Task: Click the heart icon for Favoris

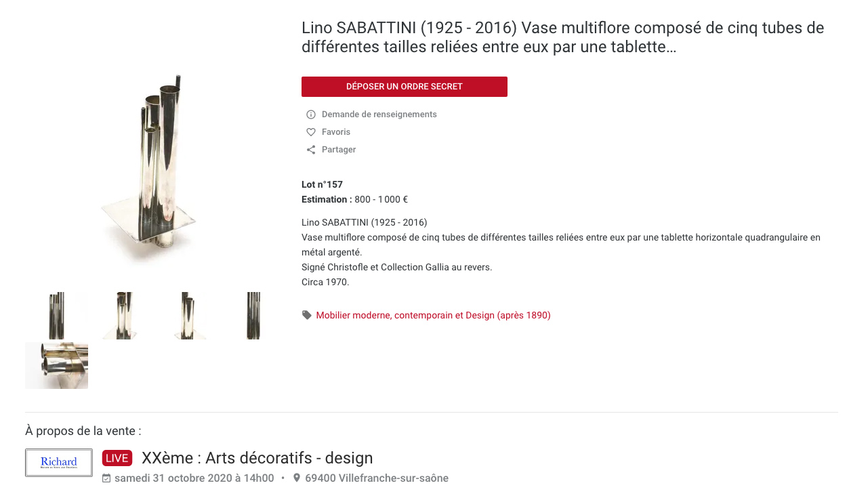Action: (x=311, y=132)
